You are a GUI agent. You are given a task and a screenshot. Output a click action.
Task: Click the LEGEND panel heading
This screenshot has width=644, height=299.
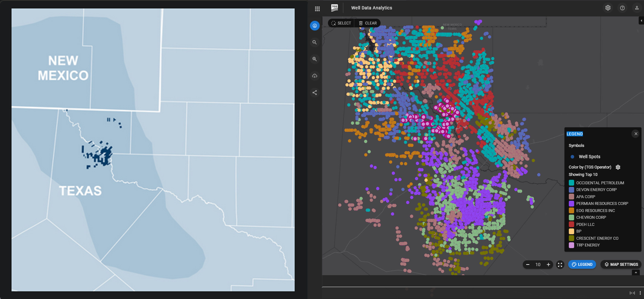(574, 134)
